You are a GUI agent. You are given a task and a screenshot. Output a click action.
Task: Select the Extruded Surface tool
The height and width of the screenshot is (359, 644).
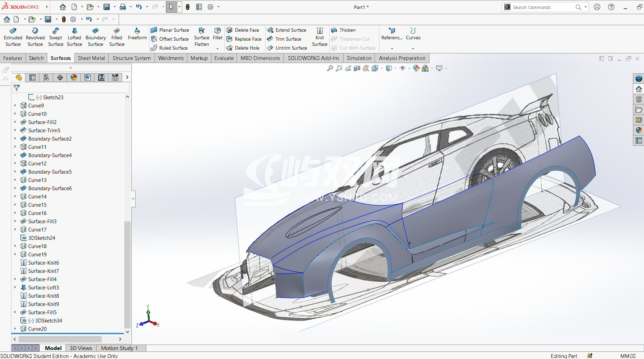point(13,37)
